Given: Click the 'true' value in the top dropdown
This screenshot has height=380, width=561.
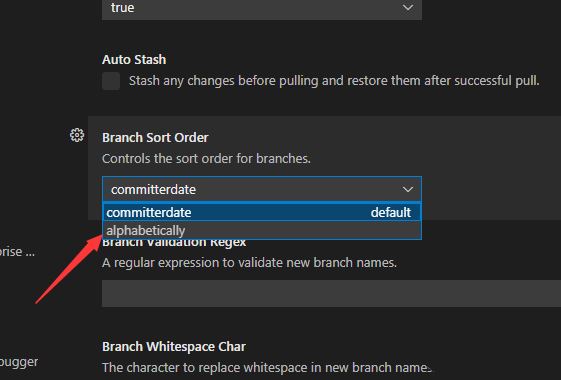Looking at the screenshot, I should [123, 8].
